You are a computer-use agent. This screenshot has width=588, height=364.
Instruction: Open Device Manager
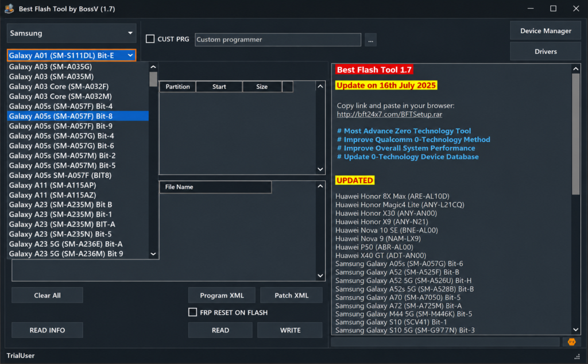pyautogui.click(x=546, y=31)
